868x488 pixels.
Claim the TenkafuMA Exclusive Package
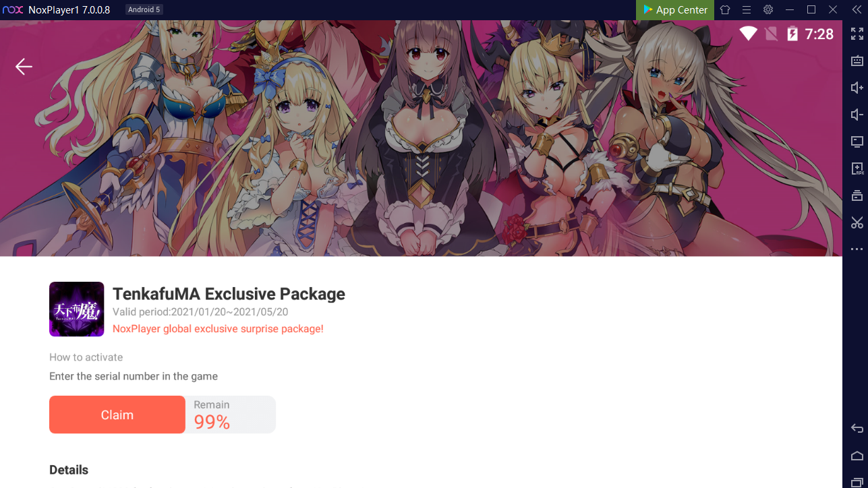pyautogui.click(x=117, y=415)
